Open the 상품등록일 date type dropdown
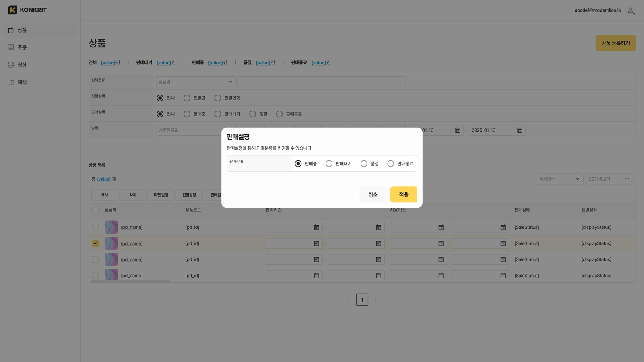Screen dimensions: 644x362 point(189,130)
